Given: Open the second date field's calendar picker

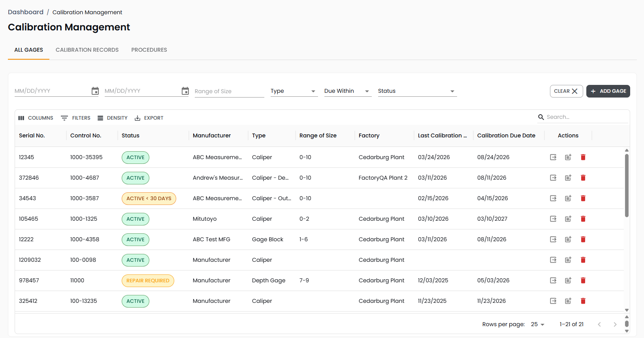Looking at the screenshot, I should pyautogui.click(x=185, y=91).
